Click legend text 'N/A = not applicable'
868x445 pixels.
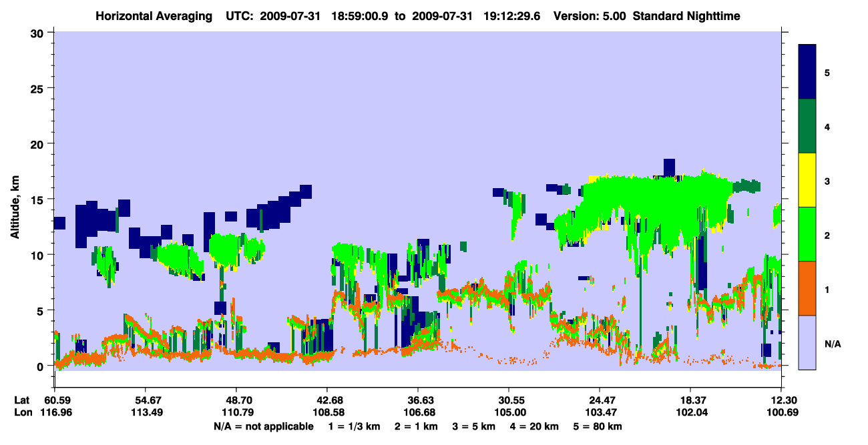point(263,426)
